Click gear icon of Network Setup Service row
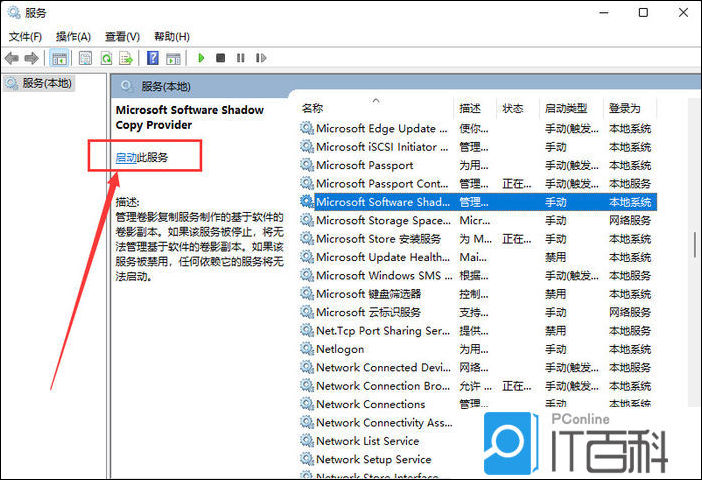Viewport: 702px width, 480px height. (x=307, y=459)
